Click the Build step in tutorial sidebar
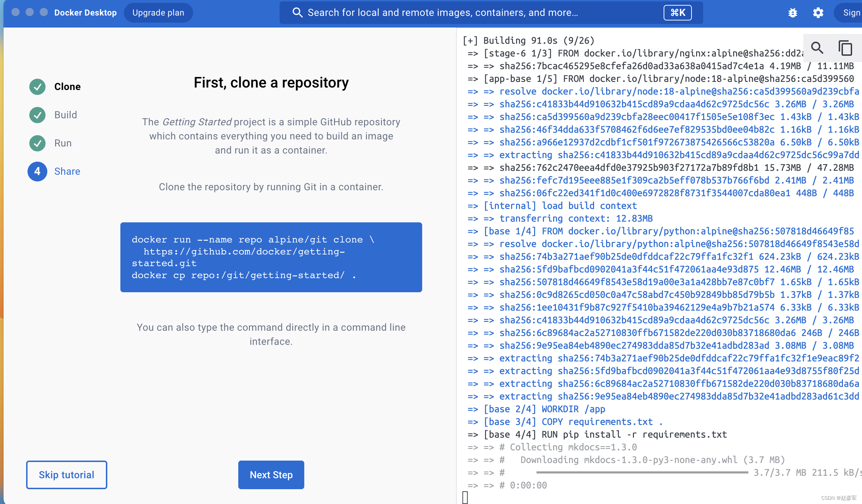Image resolution: width=862 pixels, height=504 pixels. 65,114
